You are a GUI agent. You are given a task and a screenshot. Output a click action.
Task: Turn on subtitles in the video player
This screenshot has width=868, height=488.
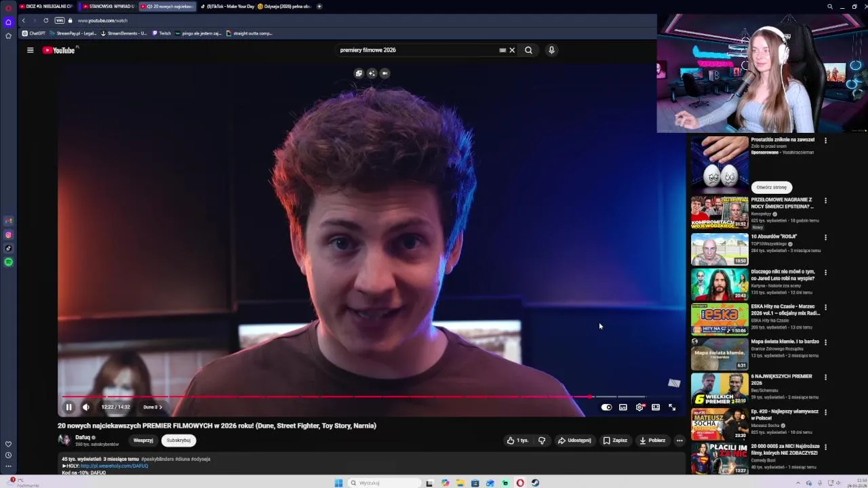623,407
